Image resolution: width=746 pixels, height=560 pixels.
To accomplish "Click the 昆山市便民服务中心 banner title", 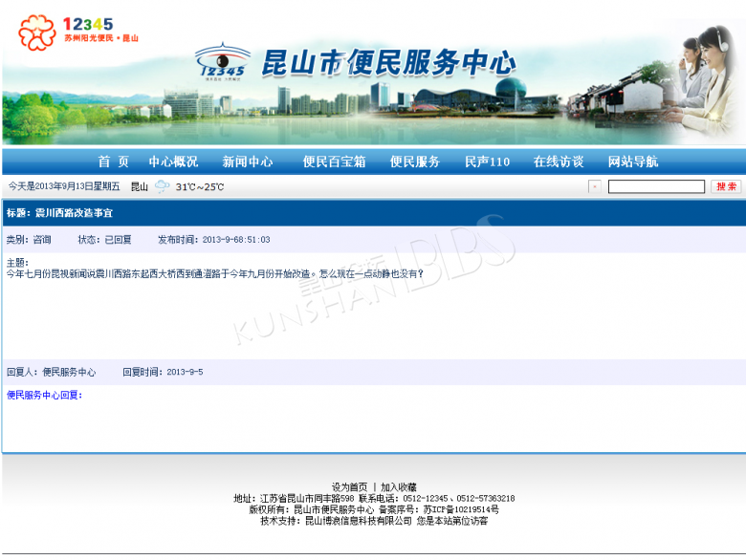I will tap(388, 64).
